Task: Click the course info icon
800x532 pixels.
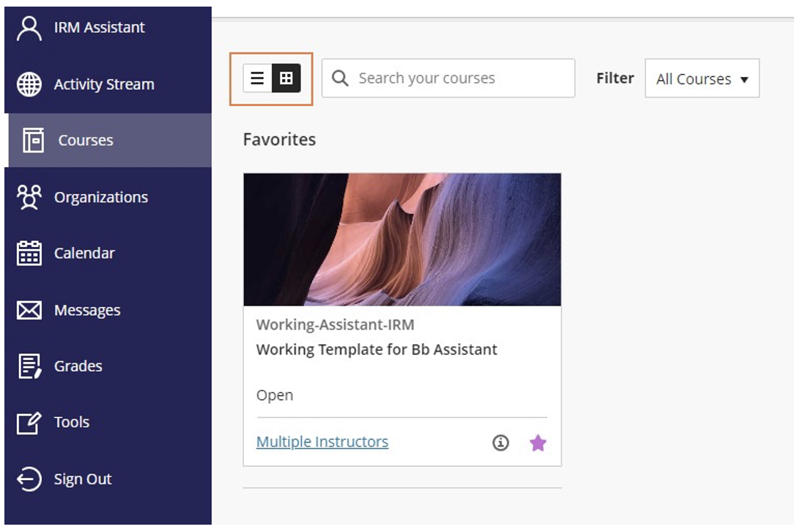Action: (x=500, y=443)
